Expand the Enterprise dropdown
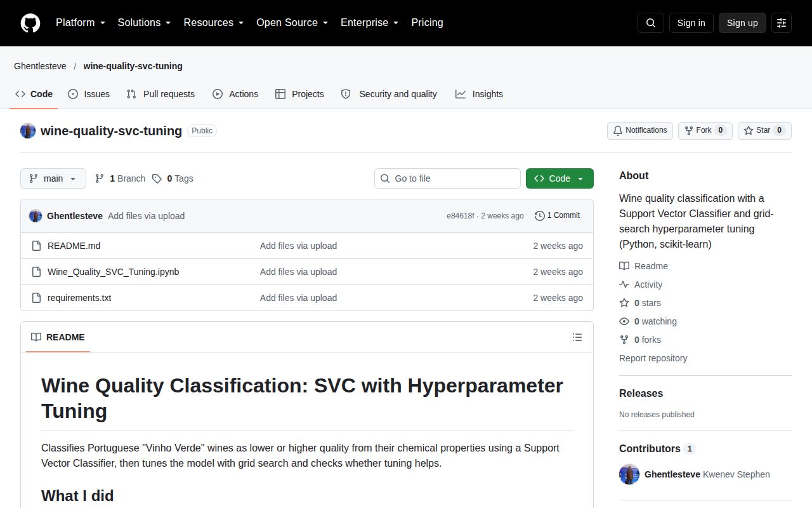The image size is (812, 508). coord(370,23)
